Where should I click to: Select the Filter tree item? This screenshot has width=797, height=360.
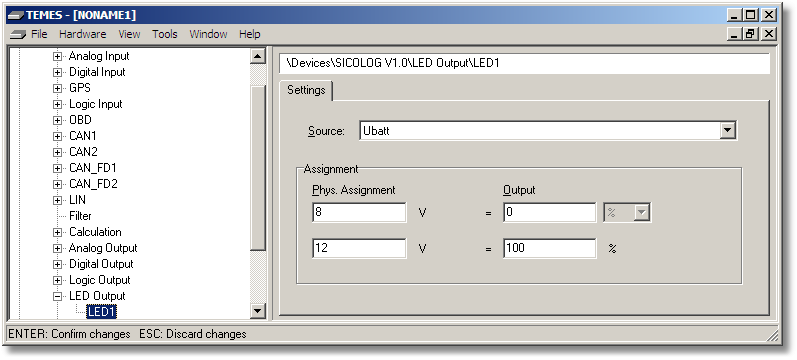[80, 216]
